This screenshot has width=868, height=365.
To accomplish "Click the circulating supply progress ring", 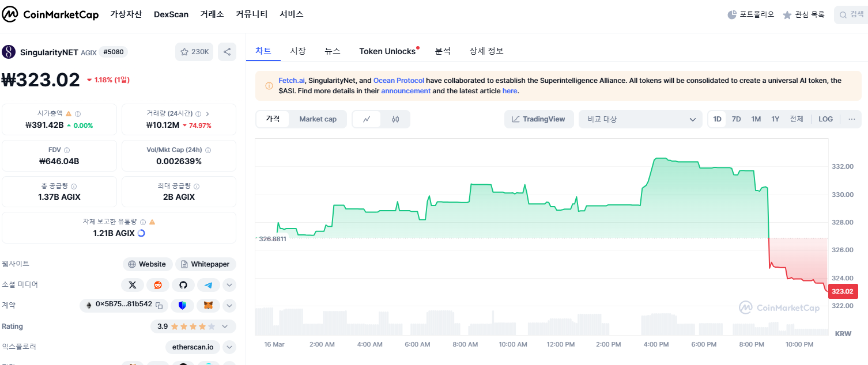I will [142, 233].
